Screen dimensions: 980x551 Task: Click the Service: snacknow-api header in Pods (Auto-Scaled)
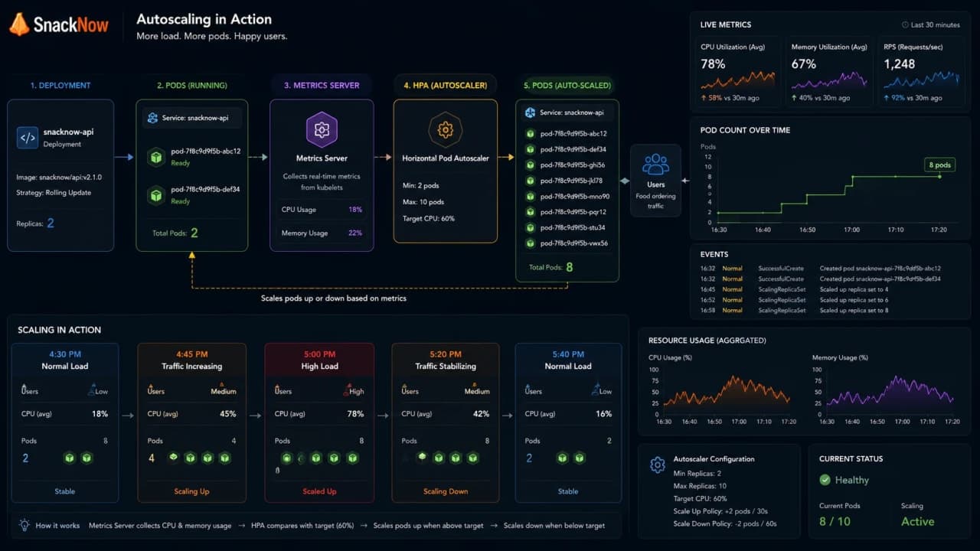pyautogui.click(x=567, y=112)
